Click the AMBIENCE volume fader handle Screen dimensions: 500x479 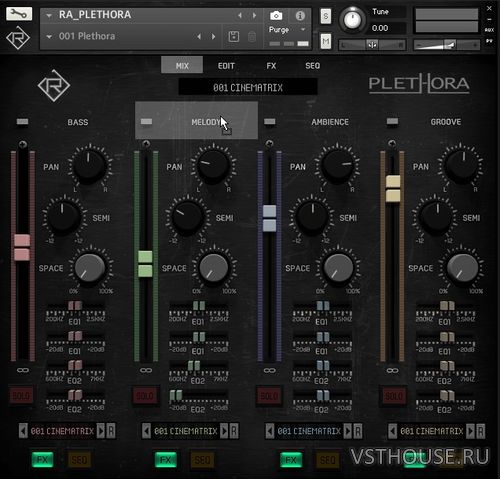(270, 218)
